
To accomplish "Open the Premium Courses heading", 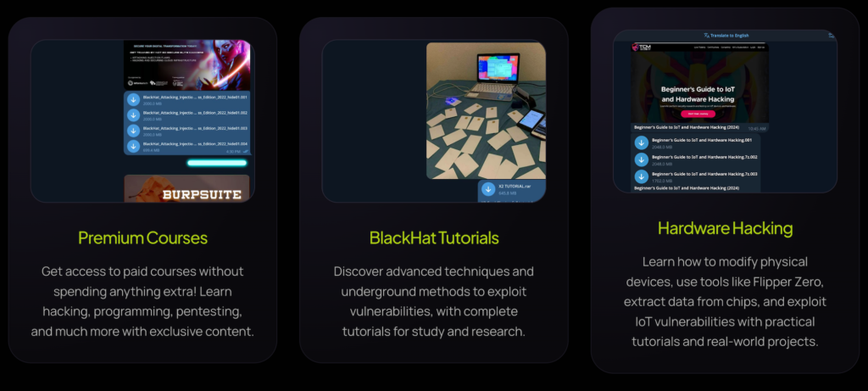I will tap(142, 237).
